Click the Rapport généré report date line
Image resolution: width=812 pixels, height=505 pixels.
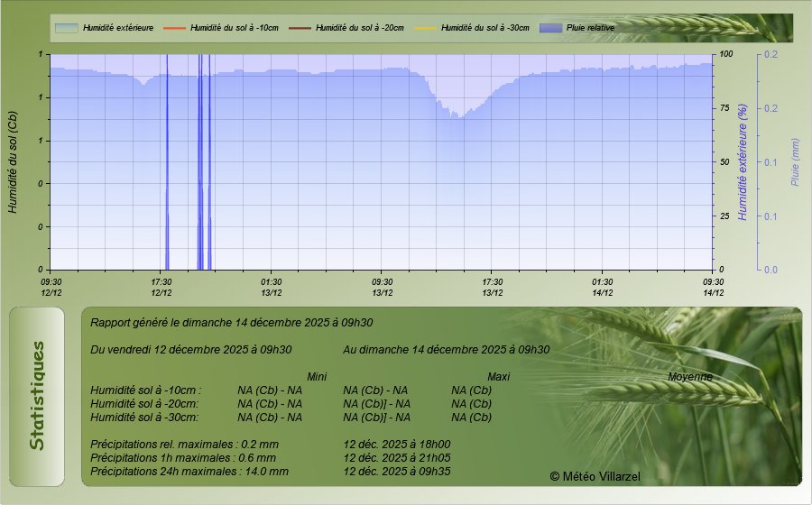point(232,322)
